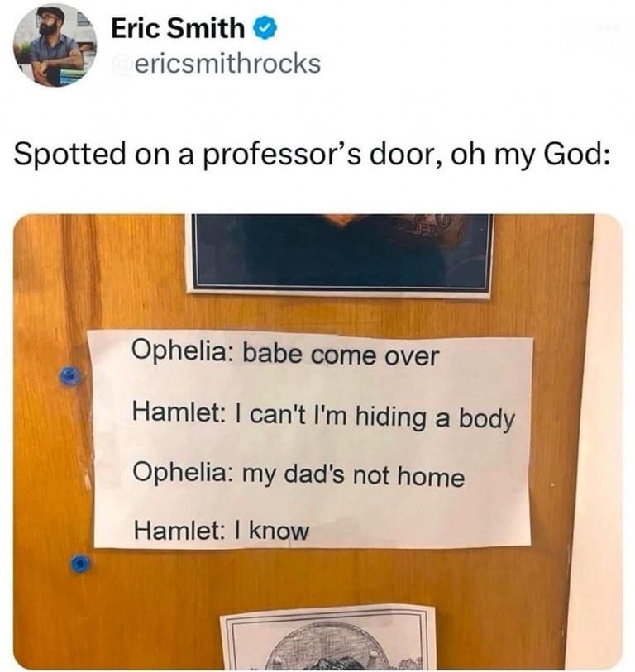
Task: Visit the @ericsmithrocks handle link
Action: pos(217,64)
